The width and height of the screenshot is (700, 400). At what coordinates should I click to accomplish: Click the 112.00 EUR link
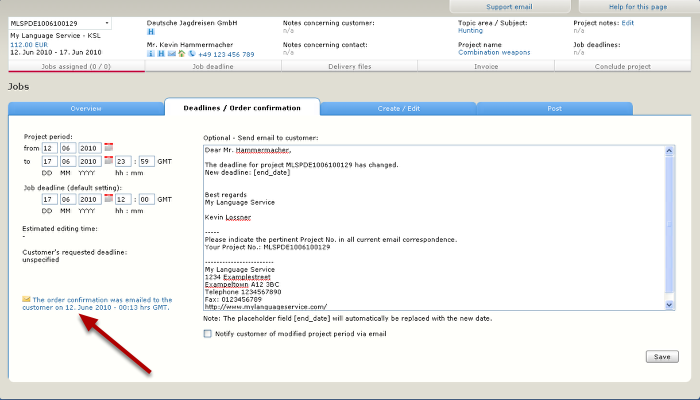29,45
